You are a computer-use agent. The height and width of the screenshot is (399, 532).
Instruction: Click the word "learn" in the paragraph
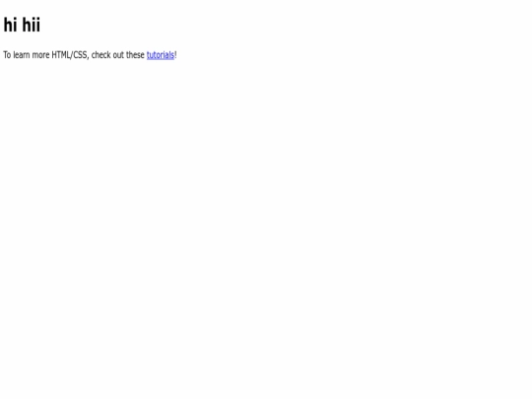(x=22, y=55)
